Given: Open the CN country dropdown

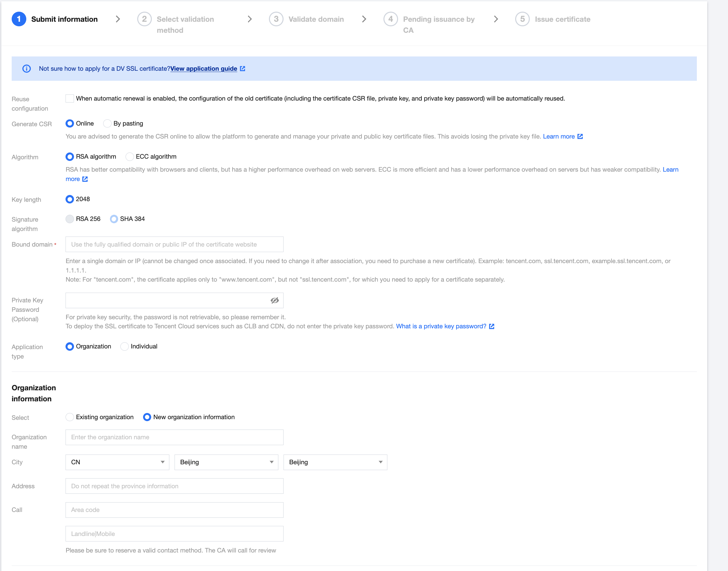Looking at the screenshot, I should click(117, 462).
